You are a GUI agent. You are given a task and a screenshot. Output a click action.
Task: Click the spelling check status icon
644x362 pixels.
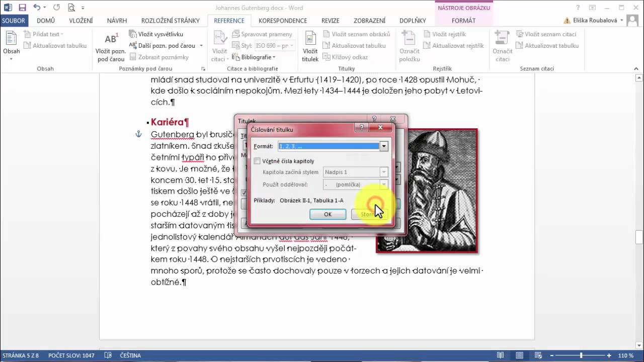coord(108,355)
